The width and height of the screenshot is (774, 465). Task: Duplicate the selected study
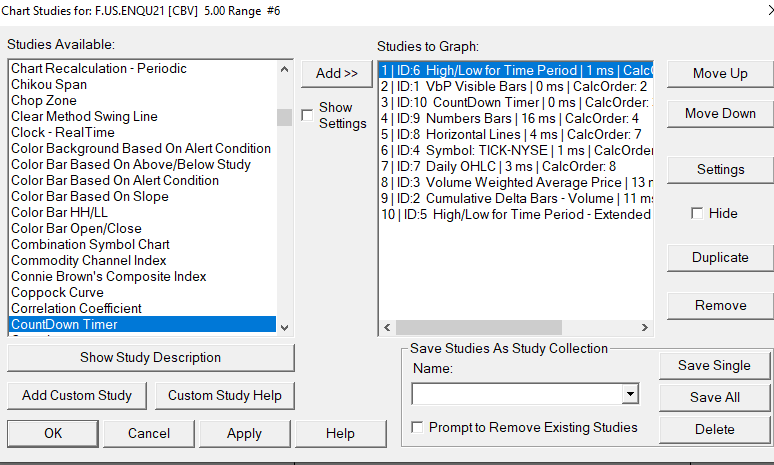tap(719, 257)
